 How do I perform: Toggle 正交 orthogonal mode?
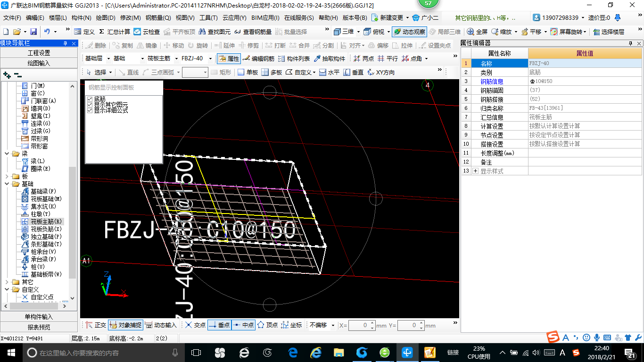[x=96, y=325]
